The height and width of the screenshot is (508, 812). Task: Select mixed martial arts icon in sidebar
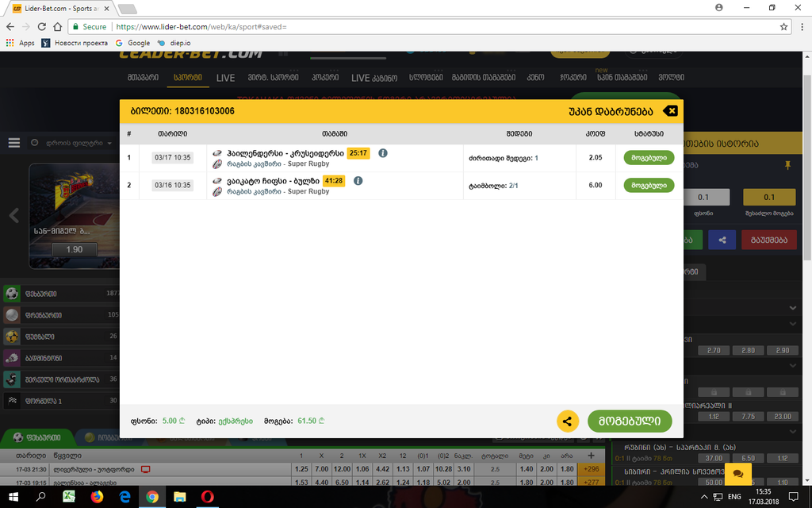12,379
